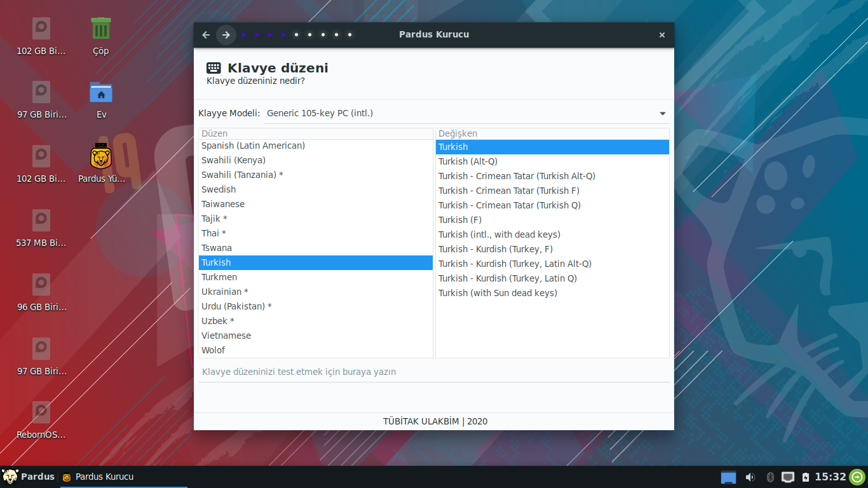The image size is (868, 488).
Task: Click the blue show-desktop tray icon
Action: (x=728, y=477)
